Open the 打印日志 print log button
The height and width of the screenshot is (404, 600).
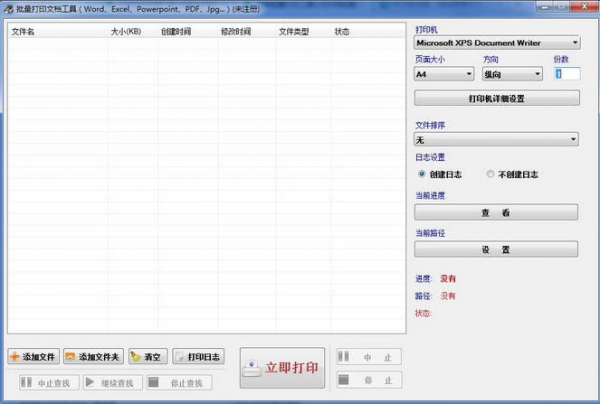pyautogui.click(x=199, y=357)
